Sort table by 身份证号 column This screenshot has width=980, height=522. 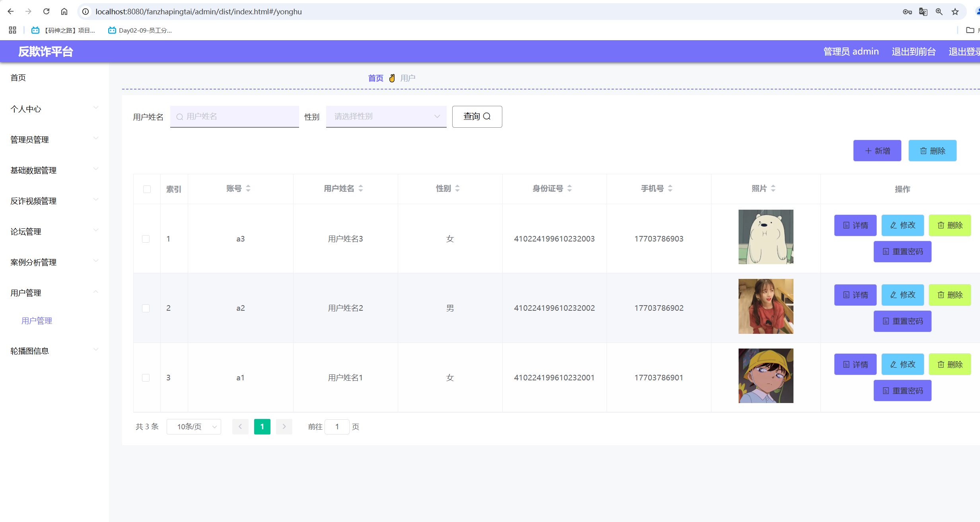[569, 189]
